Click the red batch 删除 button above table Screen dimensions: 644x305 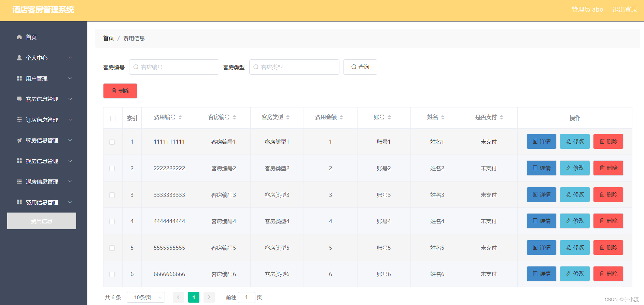(120, 91)
